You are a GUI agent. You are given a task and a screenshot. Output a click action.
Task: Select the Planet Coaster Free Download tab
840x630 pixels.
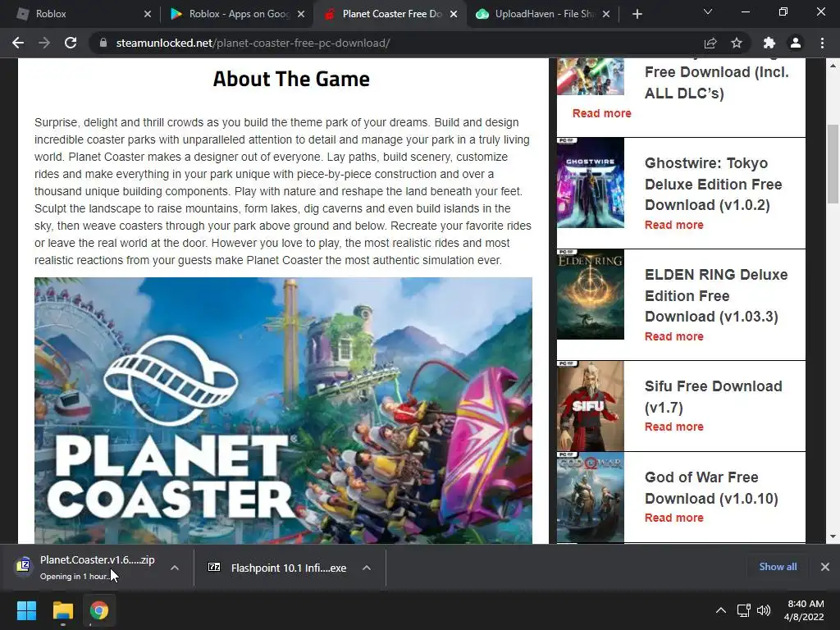point(390,14)
